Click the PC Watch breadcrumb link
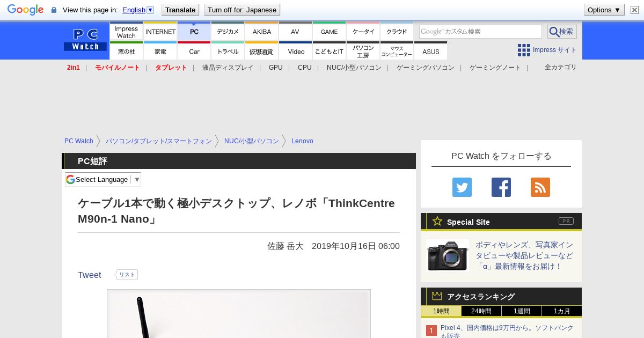This screenshot has height=338, width=644. (79, 141)
